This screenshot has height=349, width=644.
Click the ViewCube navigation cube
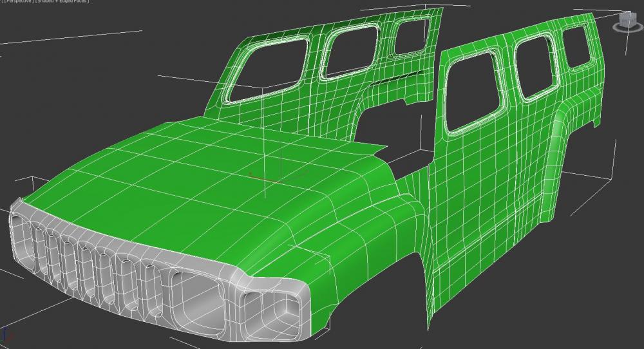[x=627, y=19]
